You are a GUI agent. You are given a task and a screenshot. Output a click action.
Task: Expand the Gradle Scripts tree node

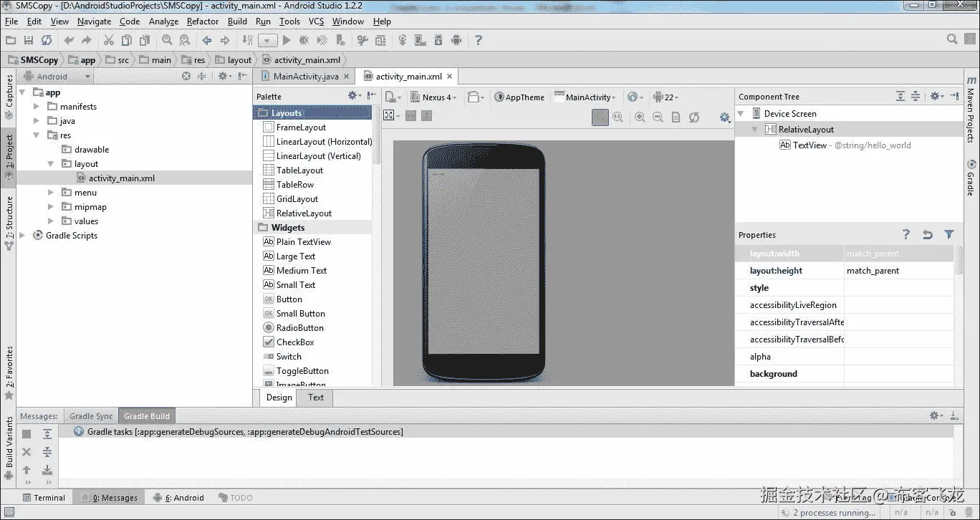(22, 235)
